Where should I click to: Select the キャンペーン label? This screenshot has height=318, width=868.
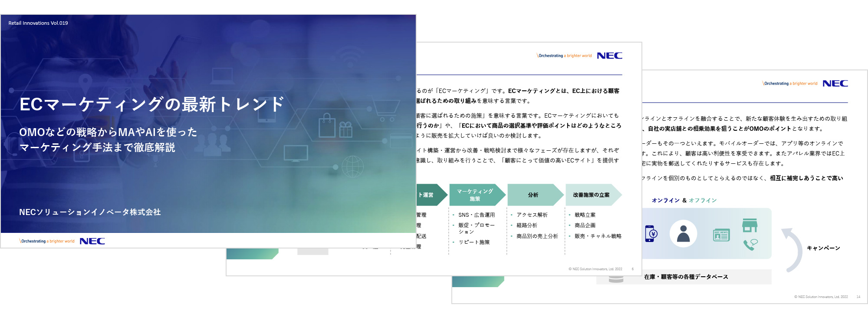point(823,248)
